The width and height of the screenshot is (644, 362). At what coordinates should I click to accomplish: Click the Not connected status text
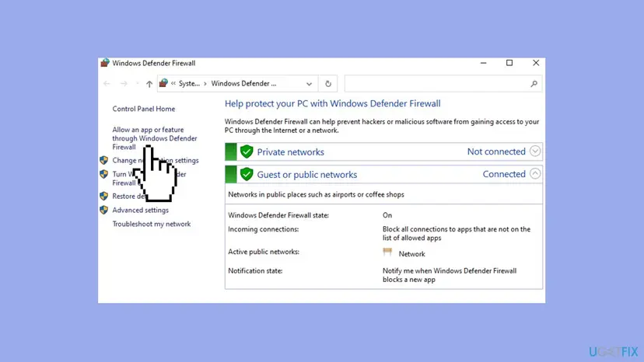[x=496, y=151]
